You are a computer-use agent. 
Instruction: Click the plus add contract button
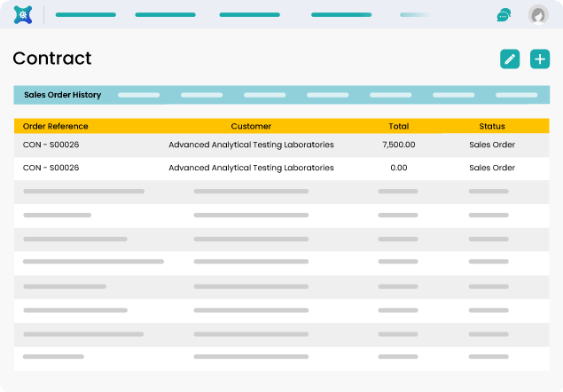click(x=540, y=59)
